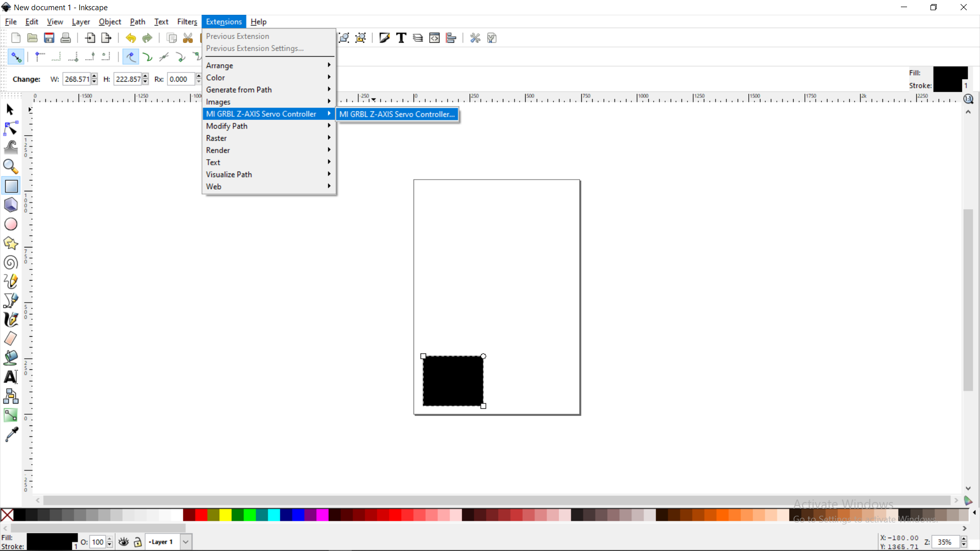Activate the Calligraphy pen tool
The image size is (980, 551).
click(x=11, y=319)
